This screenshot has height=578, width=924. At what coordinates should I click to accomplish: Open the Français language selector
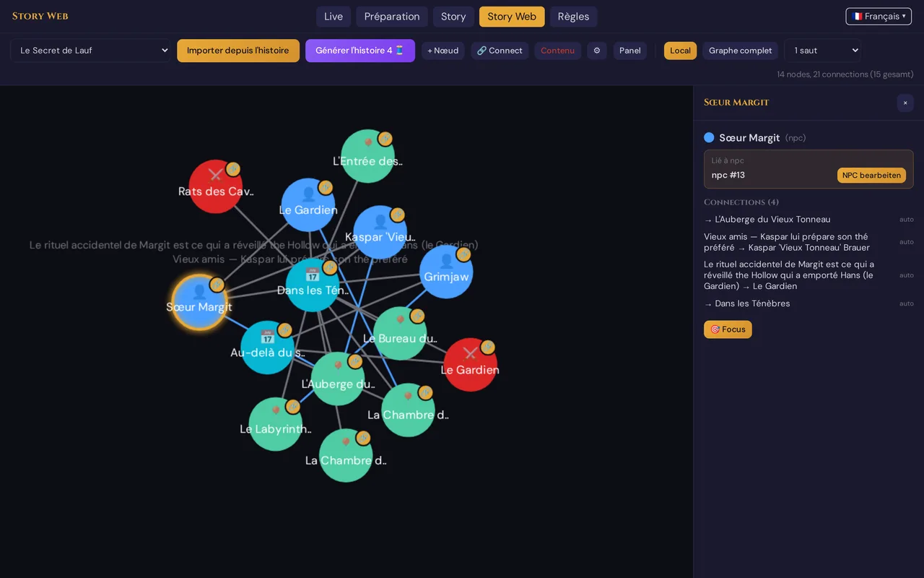coord(879,17)
